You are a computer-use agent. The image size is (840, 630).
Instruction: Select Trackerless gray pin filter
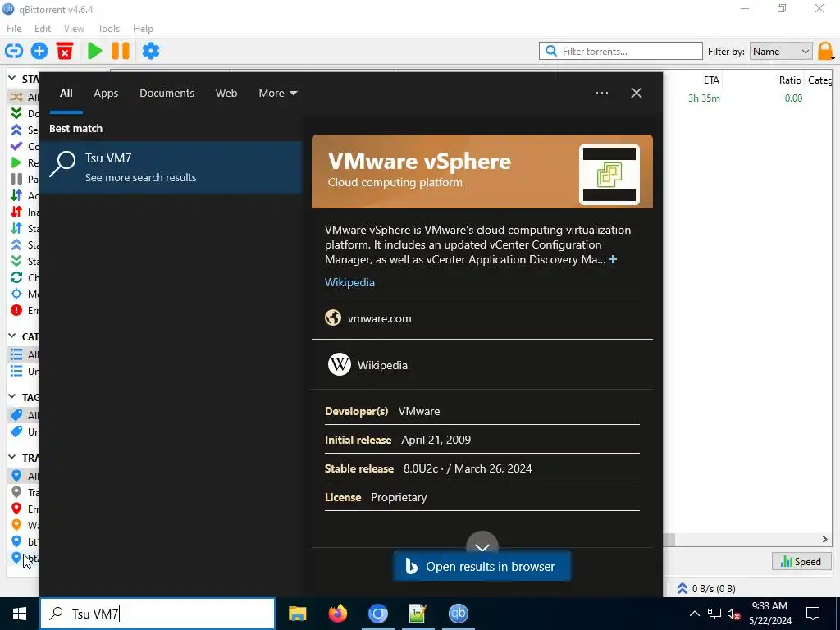tap(16, 492)
